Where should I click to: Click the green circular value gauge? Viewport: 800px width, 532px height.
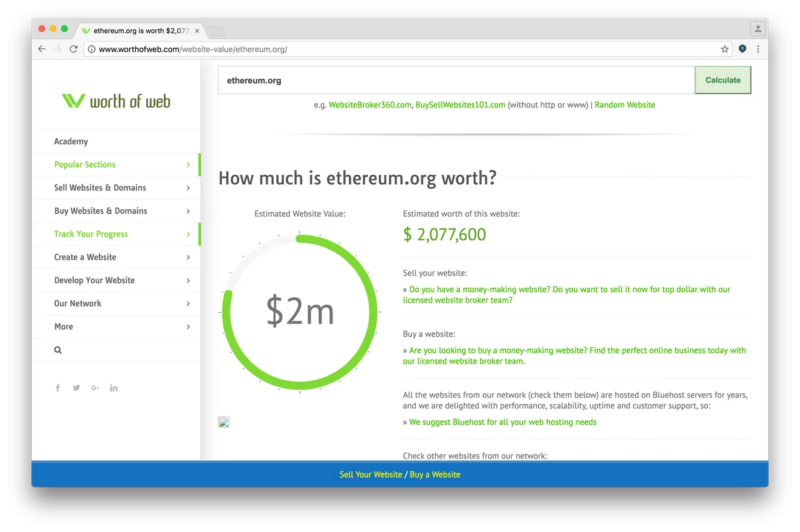pyautogui.click(x=300, y=312)
